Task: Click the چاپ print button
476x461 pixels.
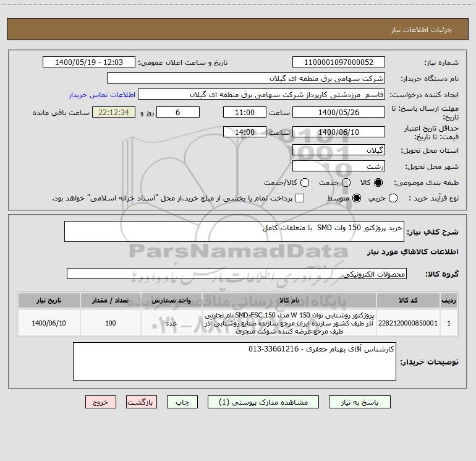Action: coord(182,402)
